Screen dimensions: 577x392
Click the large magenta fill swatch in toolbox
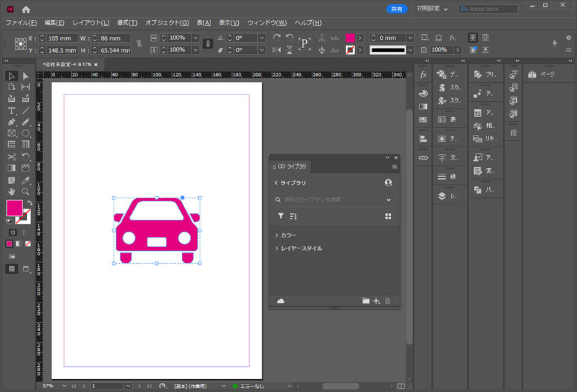[x=14, y=208]
